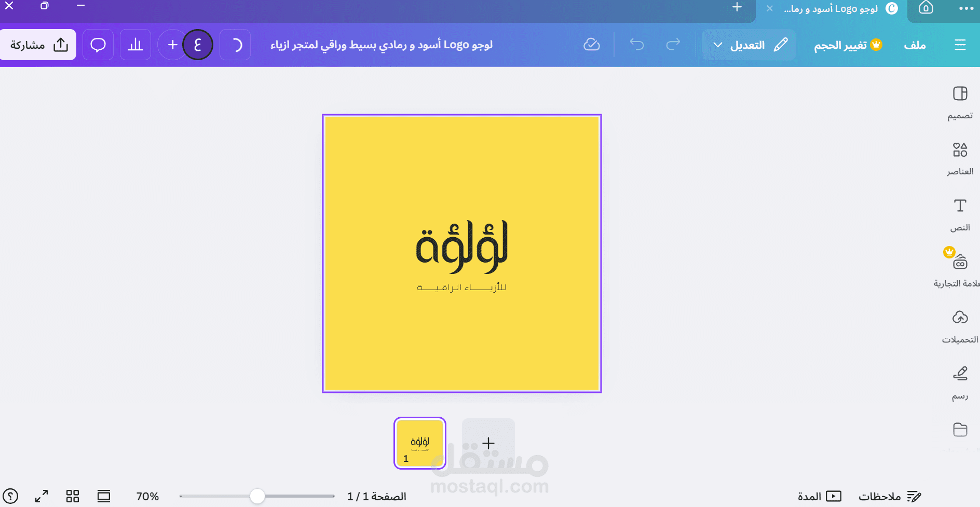Open the hamburger main menu

tap(960, 45)
